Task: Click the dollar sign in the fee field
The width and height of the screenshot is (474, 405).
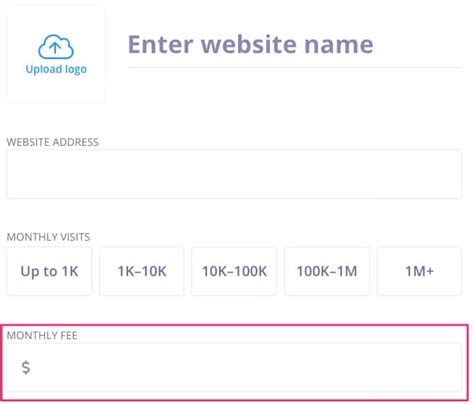Action: click(26, 367)
